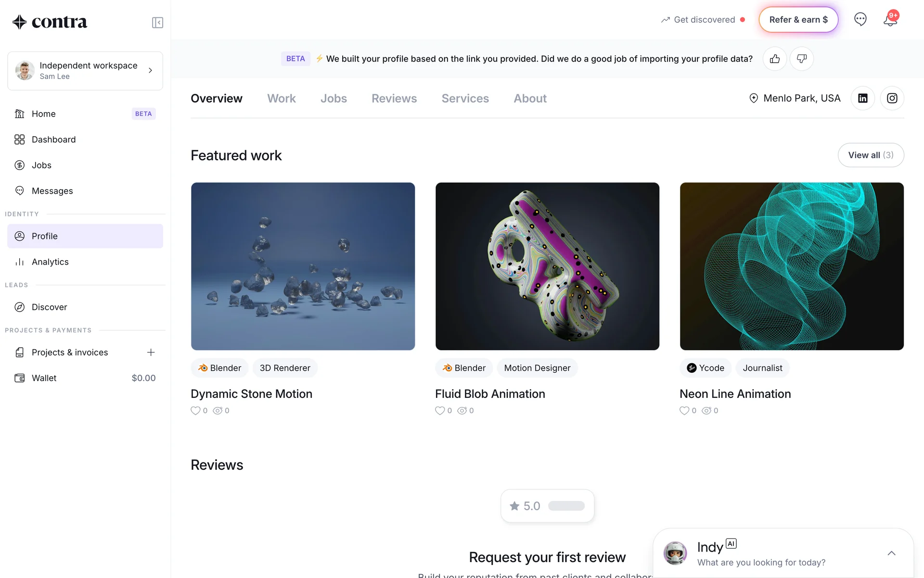Click the thumbs down feedback button

coord(801,59)
